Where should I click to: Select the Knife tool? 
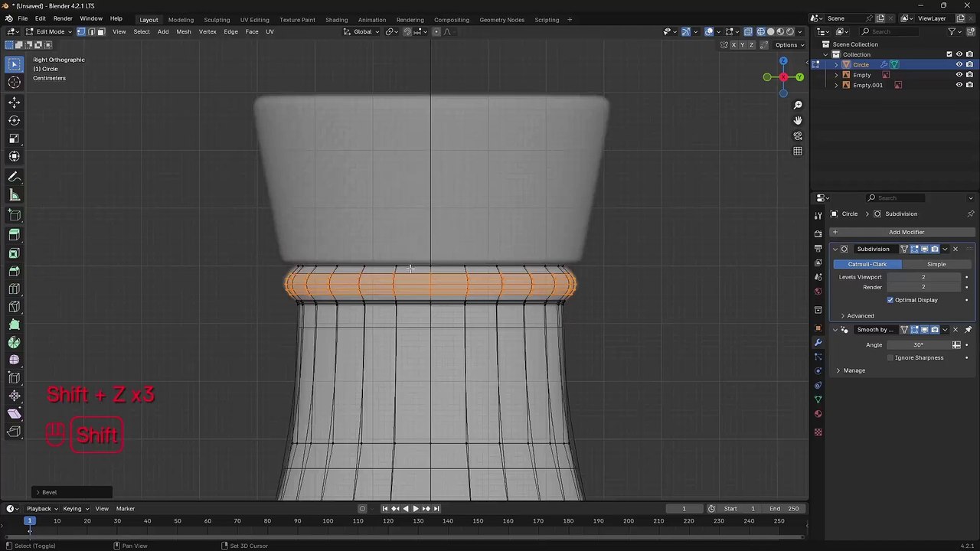coord(14,307)
